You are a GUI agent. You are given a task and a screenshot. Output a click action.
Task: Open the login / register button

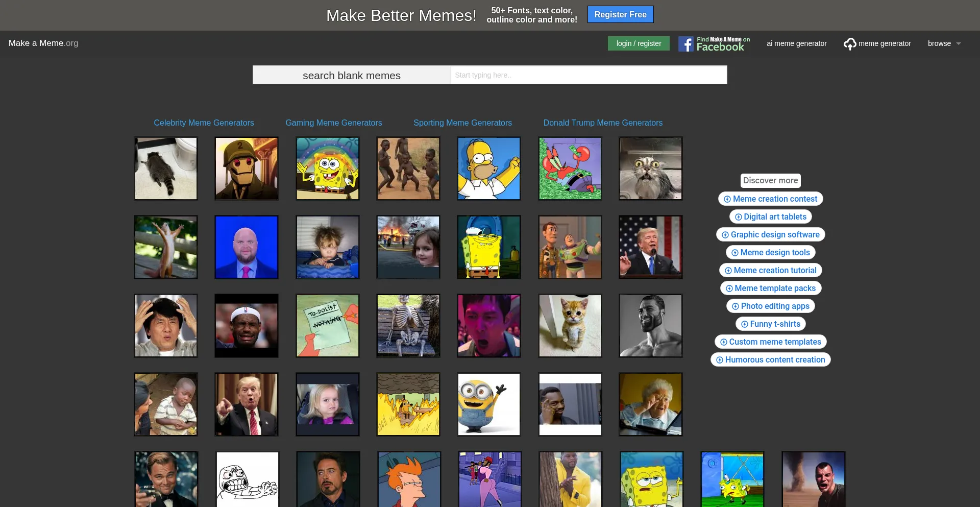tap(638, 43)
